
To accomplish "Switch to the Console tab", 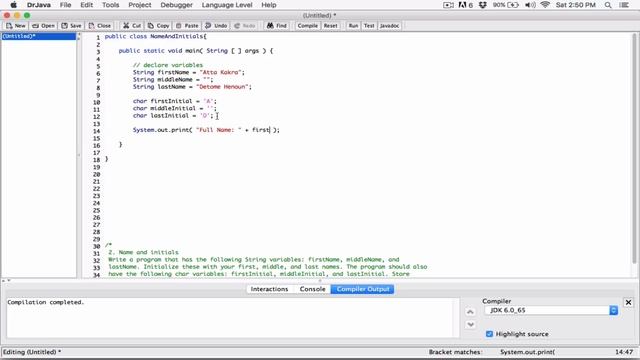I will tap(312, 289).
